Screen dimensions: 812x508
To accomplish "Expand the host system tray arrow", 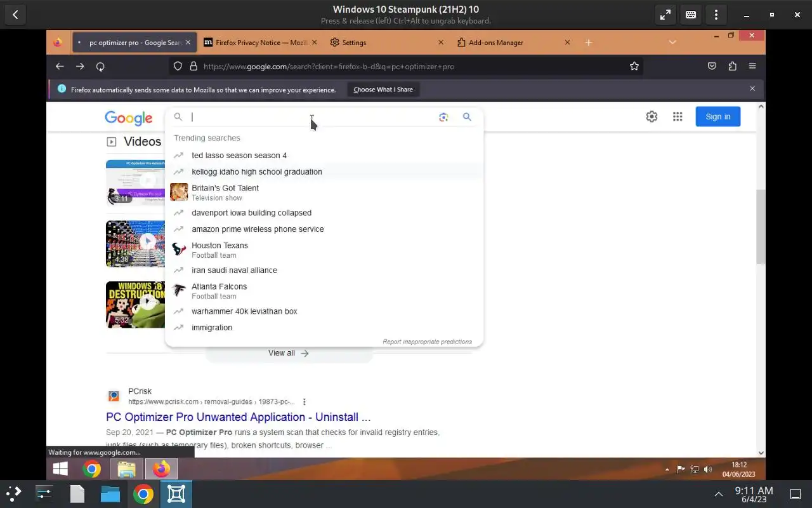I will [718, 494].
